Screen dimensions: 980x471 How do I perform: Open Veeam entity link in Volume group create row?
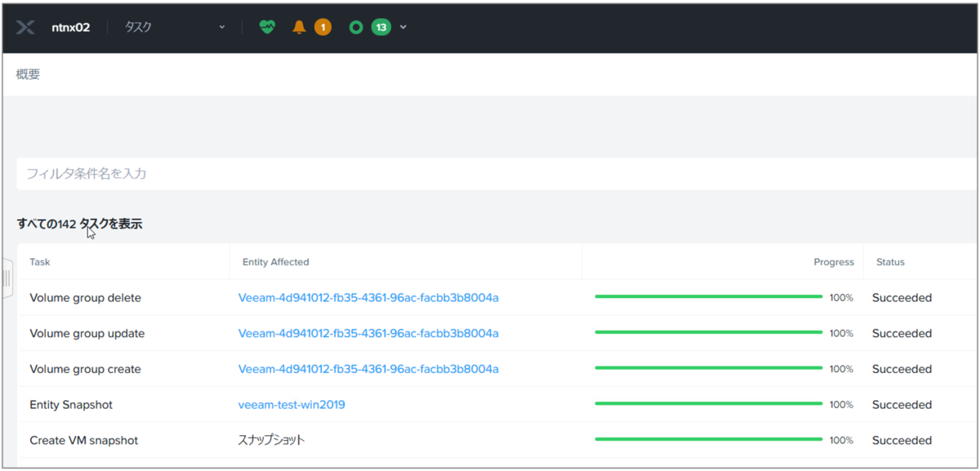coord(368,369)
